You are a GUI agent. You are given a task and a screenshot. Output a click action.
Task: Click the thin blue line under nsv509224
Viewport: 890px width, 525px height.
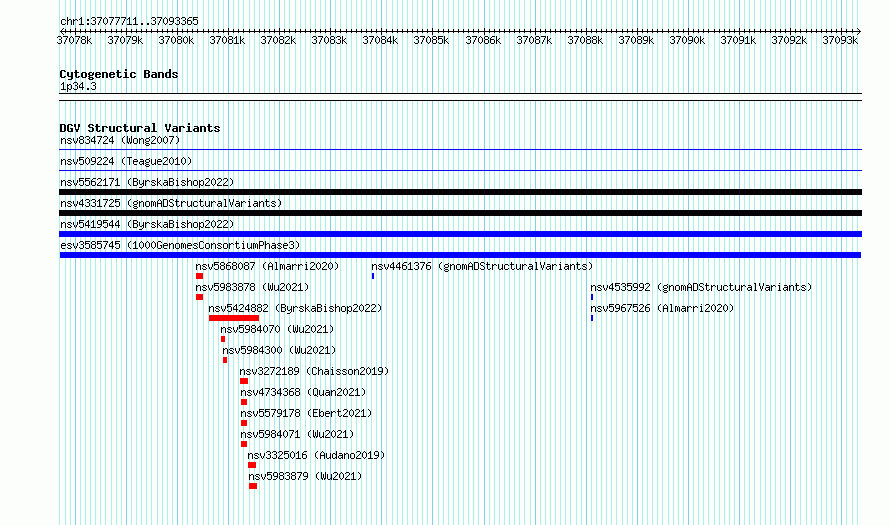pos(460,170)
